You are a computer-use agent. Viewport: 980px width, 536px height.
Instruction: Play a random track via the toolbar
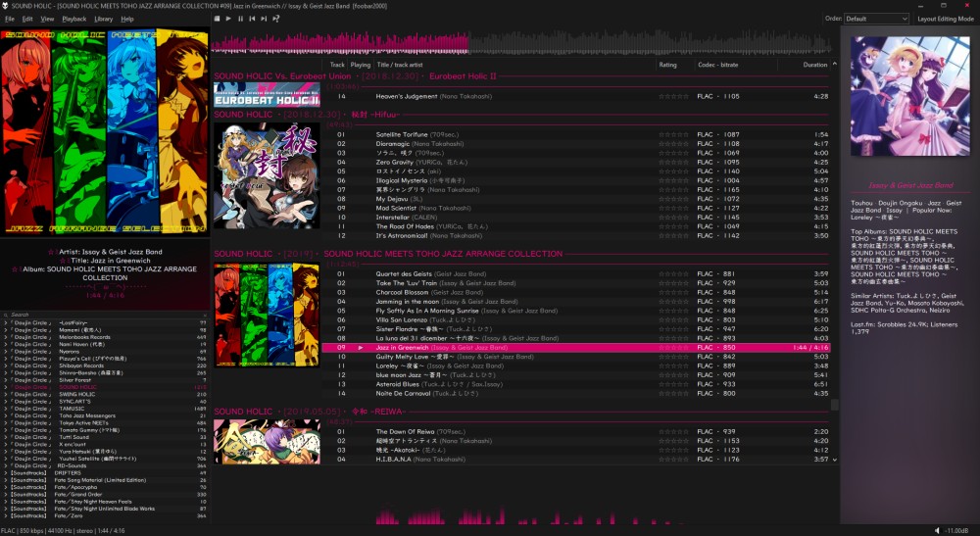point(275,19)
